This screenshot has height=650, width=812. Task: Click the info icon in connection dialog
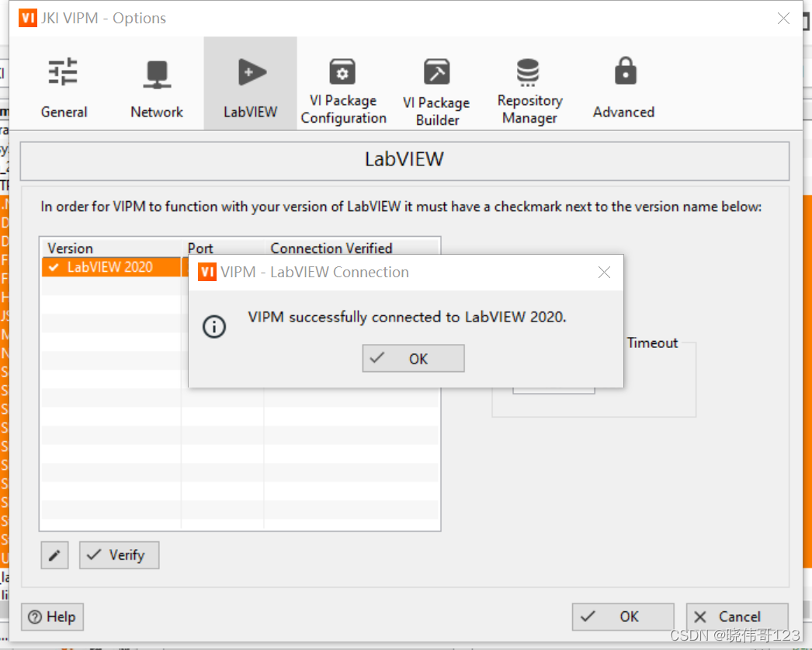tap(214, 327)
